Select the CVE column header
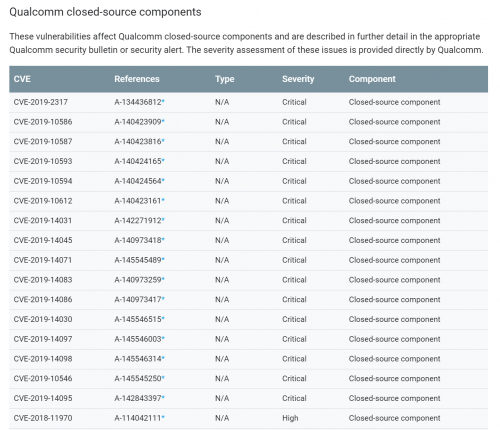 [x=22, y=79]
